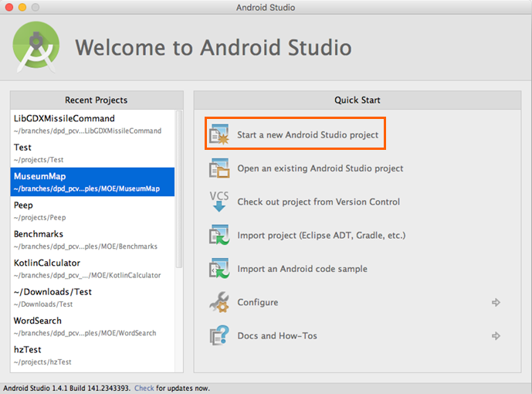532x394 pixels.
Task: Click the new project icon with star
Action: 219,134
